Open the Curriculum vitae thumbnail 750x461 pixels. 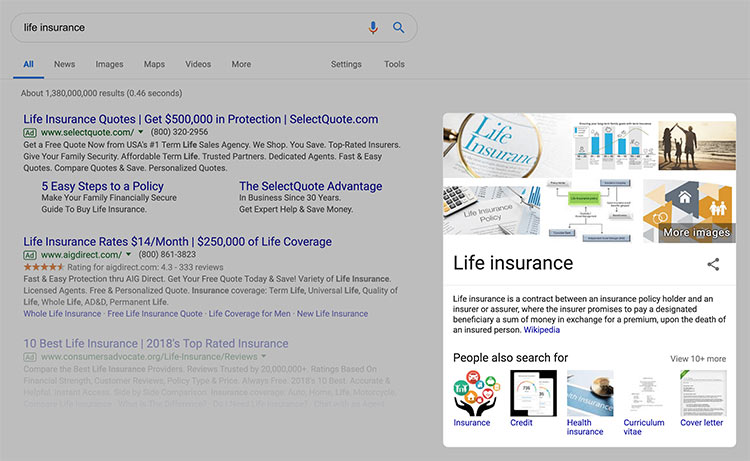646,393
